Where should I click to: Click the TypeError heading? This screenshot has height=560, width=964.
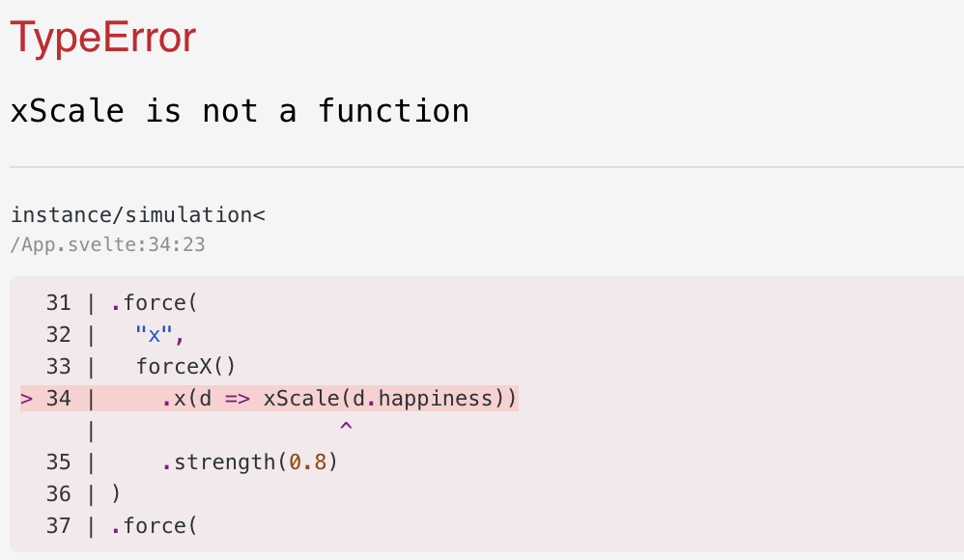tap(103, 38)
